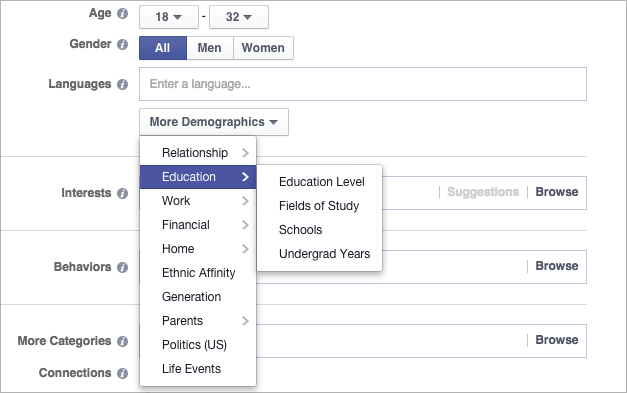The height and width of the screenshot is (393, 627).
Task: Expand the Home submenu
Action: coord(198,249)
